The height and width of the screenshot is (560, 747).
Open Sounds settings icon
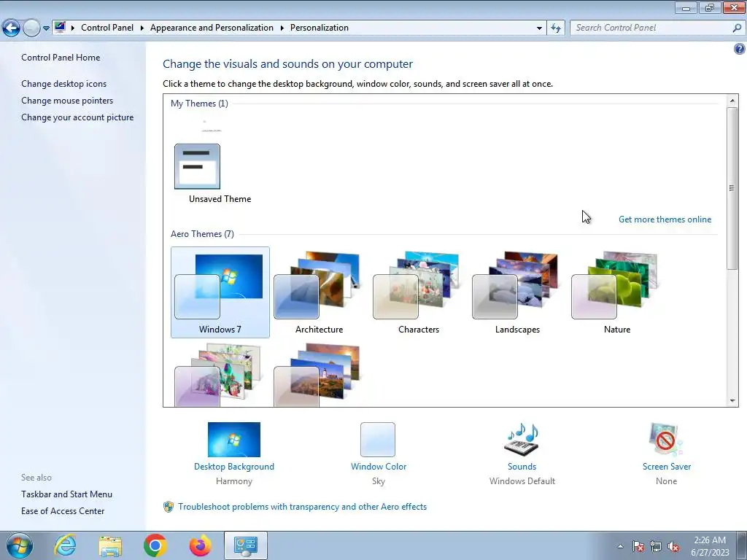tap(522, 440)
